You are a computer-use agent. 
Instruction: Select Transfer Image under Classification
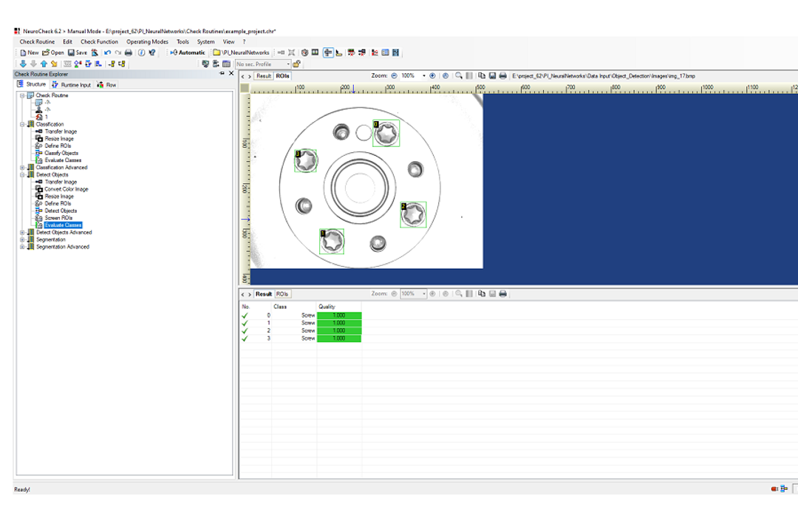pyautogui.click(x=61, y=132)
